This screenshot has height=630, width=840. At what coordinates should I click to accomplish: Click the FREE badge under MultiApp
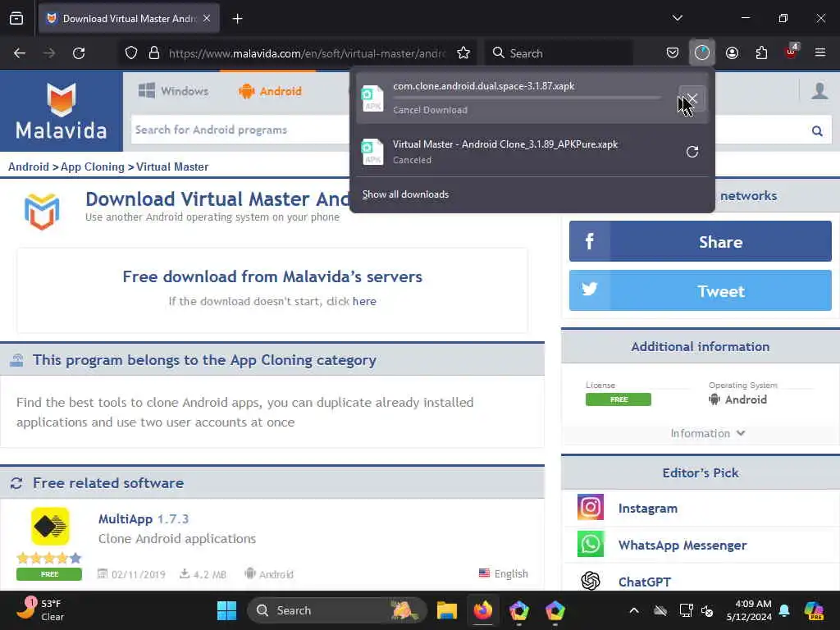pos(49,574)
